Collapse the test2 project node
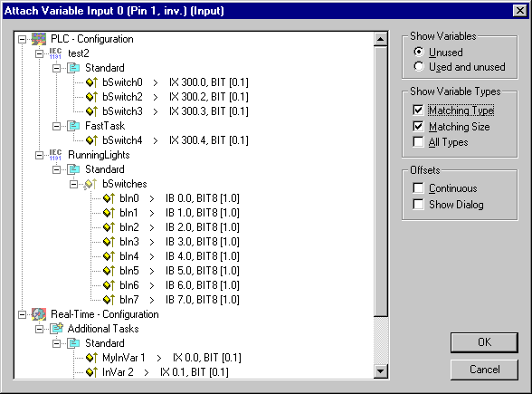 [40, 53]
